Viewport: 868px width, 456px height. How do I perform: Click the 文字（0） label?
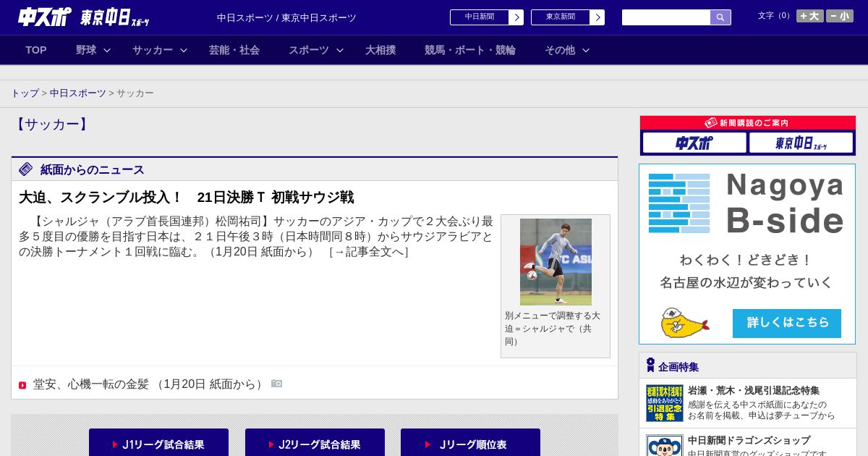(775, 16)
